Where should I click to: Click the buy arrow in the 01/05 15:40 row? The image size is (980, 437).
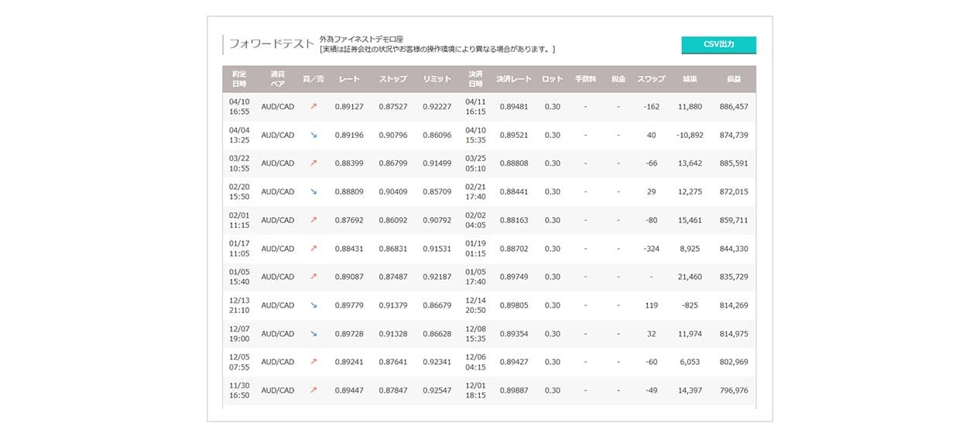click(314, 277)
